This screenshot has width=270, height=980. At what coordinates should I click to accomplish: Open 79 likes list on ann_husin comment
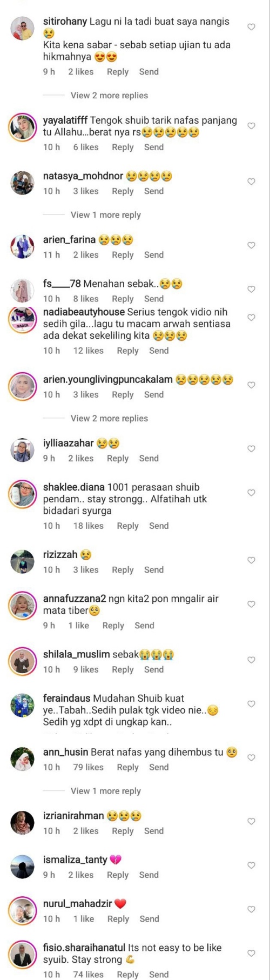click(88, 767)
